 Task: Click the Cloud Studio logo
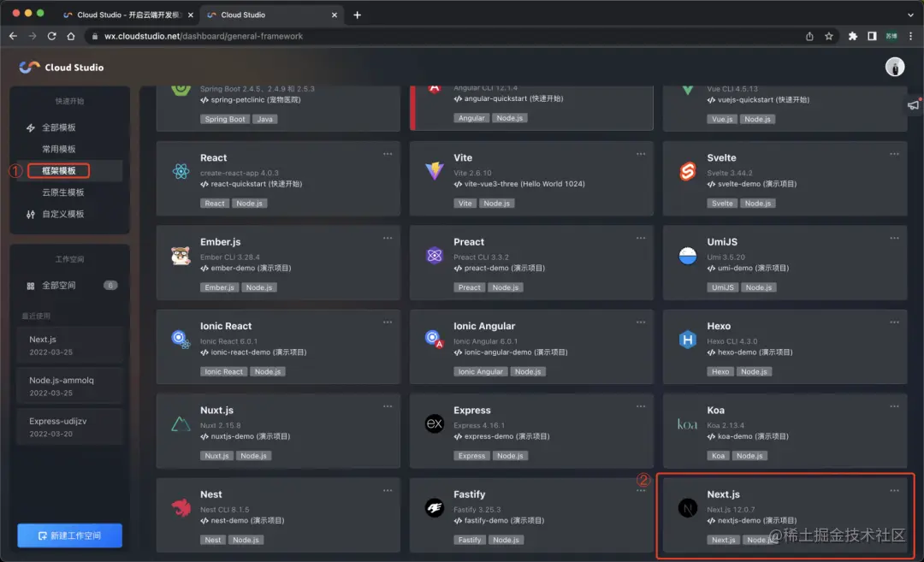pos(61,68)
